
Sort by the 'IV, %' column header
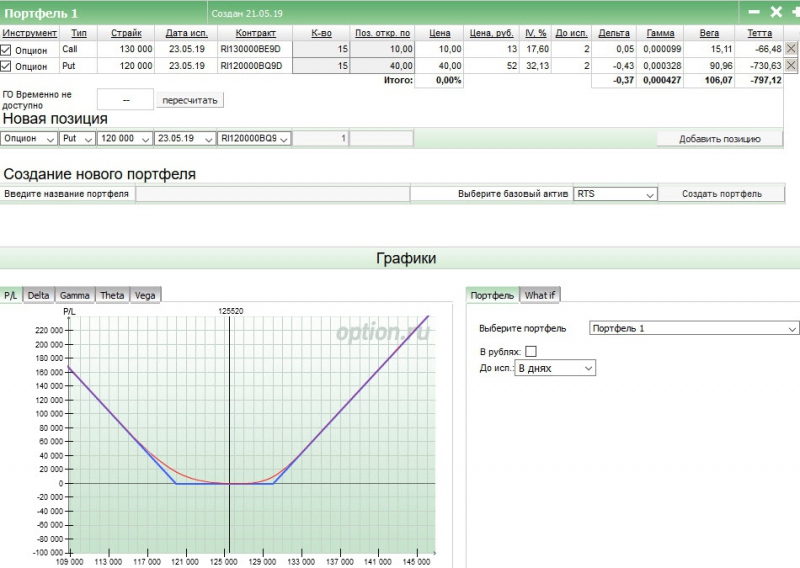[536, 33]
